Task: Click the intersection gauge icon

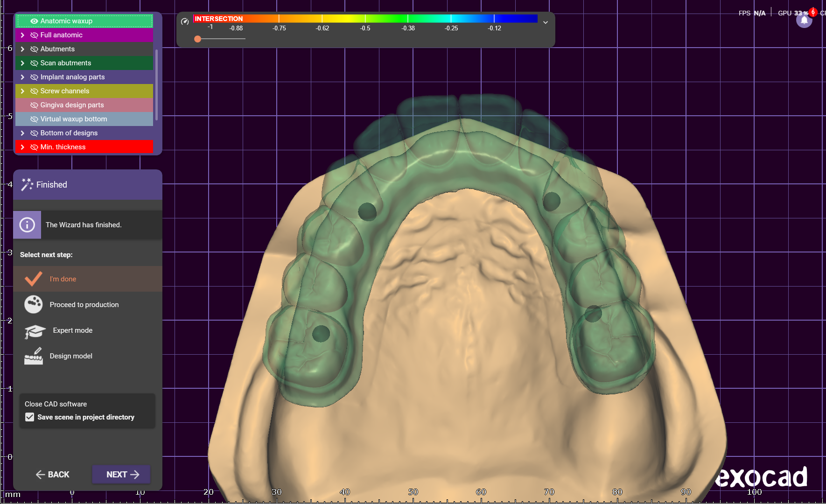Action: pos(185,21)
